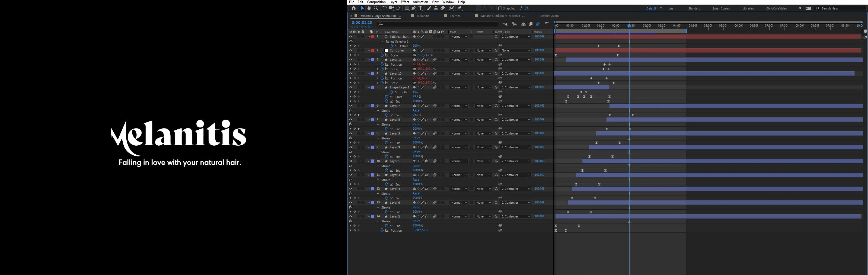
Task: Toggle stopwatch for Layer 11 Position
Action: pyautogui.click(x=382, y=64)
